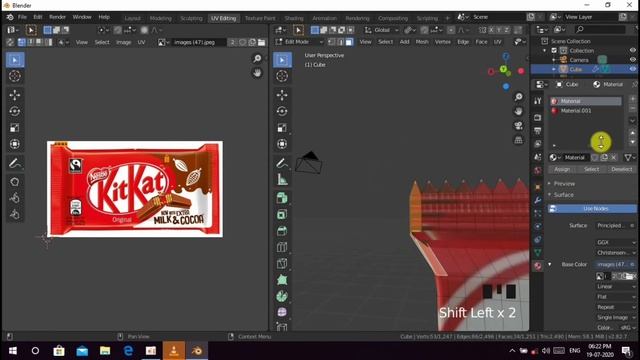640x360 pixels.
Task: Select the Inset Faces tool
Action: pos(282,214)
